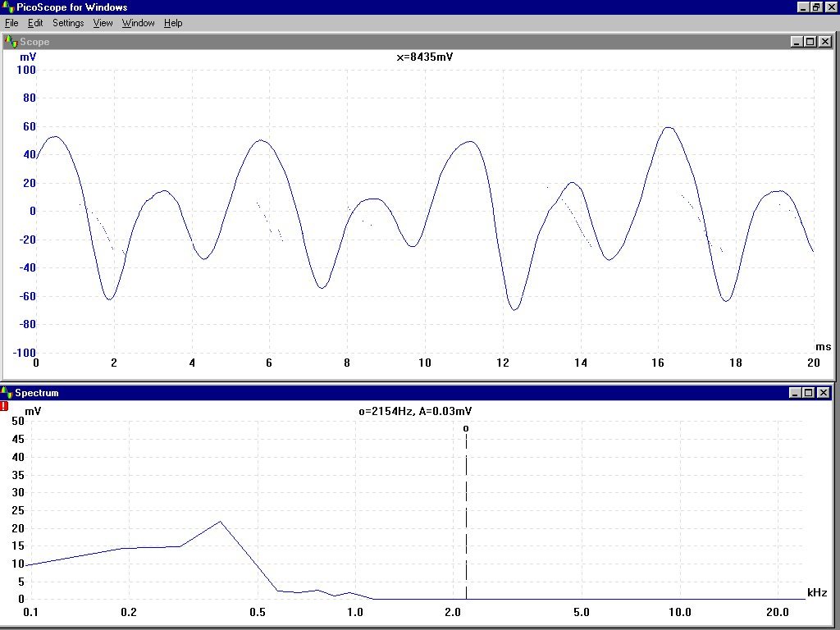Click the PicoScope application icon in title bar
Image resolution: width=840 pixels, height=630 pixels.
pyautogui.click(x=8, y=7)
